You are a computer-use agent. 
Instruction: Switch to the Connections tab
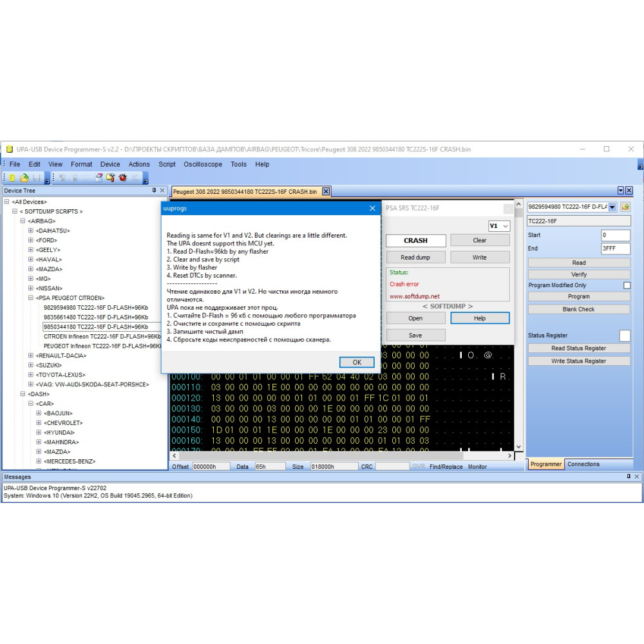(x=583, y=464)
